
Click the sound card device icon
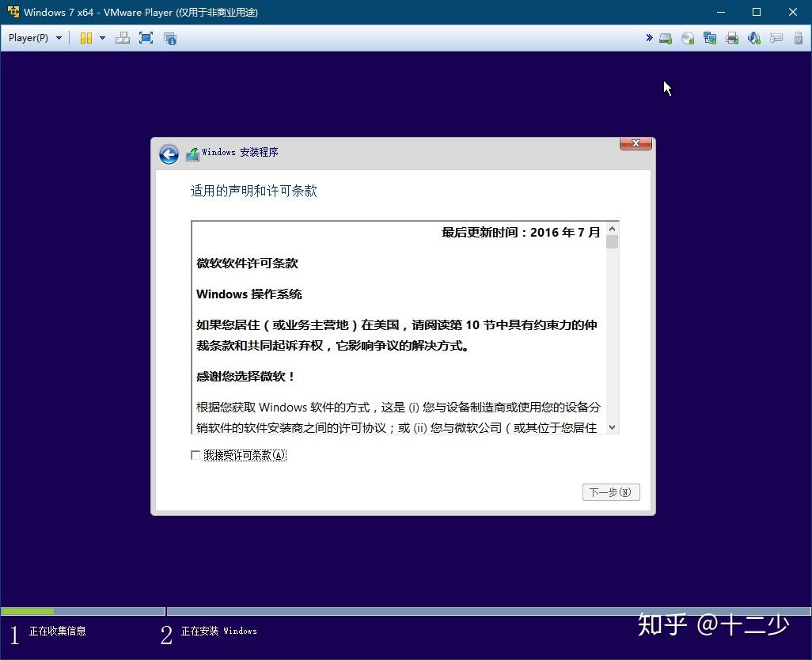coord(754,38)
